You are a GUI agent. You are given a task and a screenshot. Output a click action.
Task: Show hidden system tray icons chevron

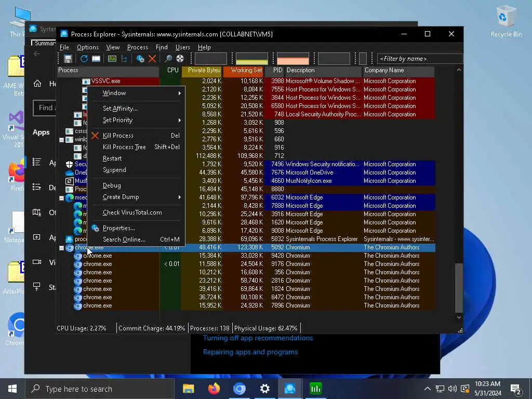click(428, 389)
